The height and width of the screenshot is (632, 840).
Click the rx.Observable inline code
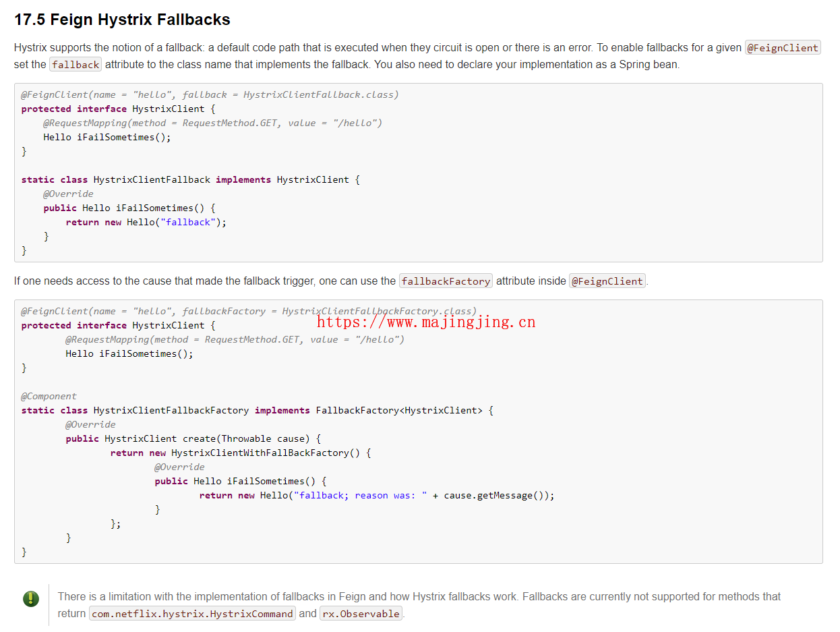click(361, 614)
